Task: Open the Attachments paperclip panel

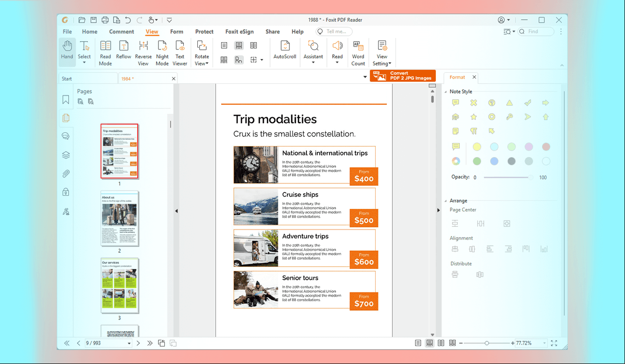Action: click(x=65, y=174)
